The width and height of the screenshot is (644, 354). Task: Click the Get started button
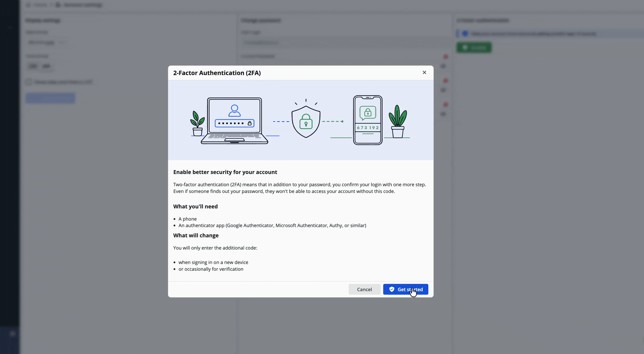coord(405,289)
